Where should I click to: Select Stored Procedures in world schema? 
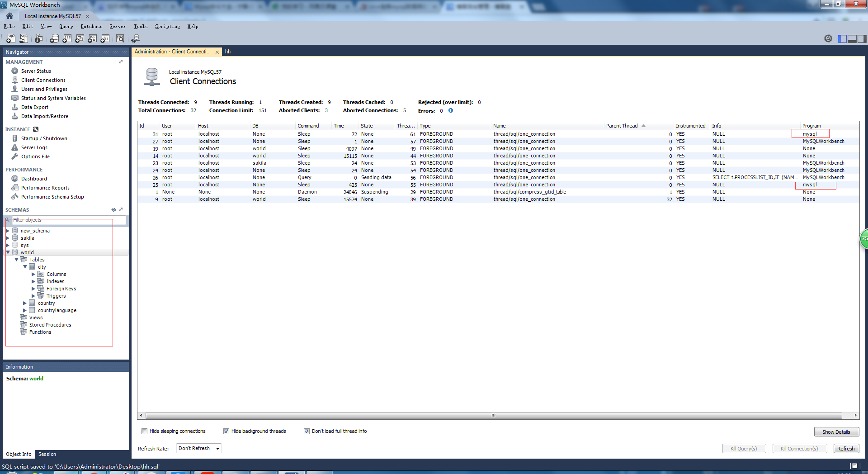pyautogui.click(x=50, y=325)
